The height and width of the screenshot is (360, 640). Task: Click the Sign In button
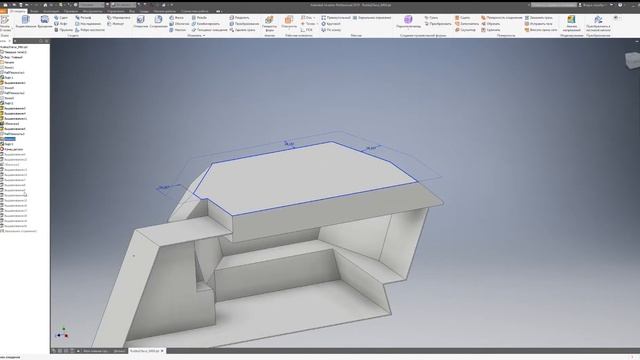[592, 5]
